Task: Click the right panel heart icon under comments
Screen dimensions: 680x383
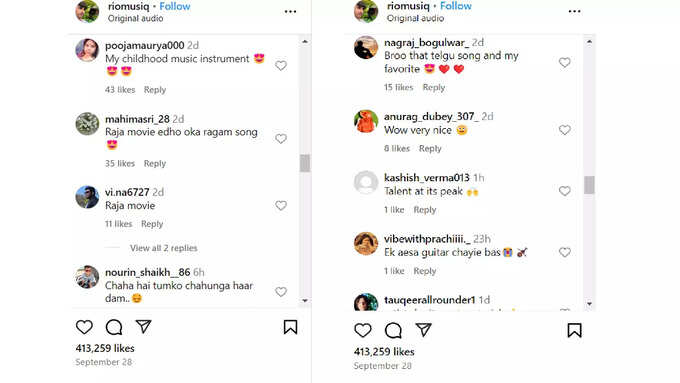Action: [363, 330]
